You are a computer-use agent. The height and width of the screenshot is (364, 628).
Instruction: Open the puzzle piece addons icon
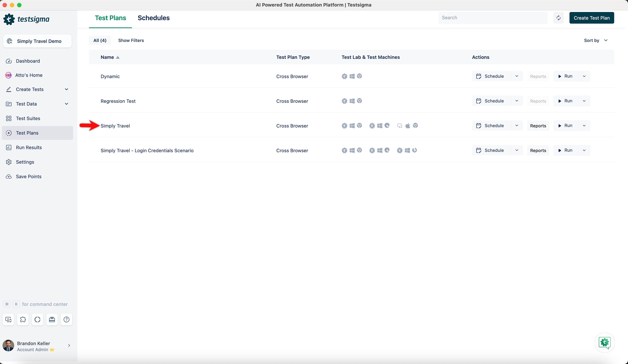23,319
